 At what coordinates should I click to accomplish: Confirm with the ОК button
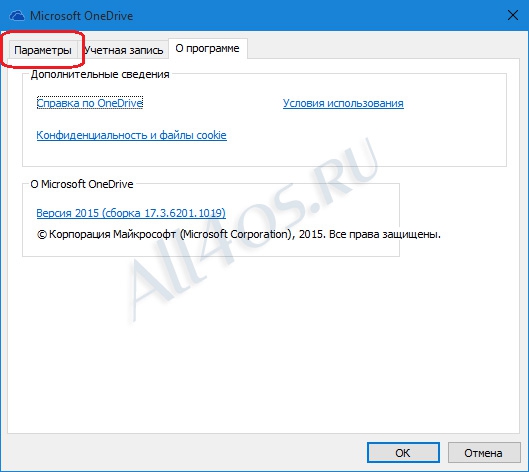pos(403,453)
